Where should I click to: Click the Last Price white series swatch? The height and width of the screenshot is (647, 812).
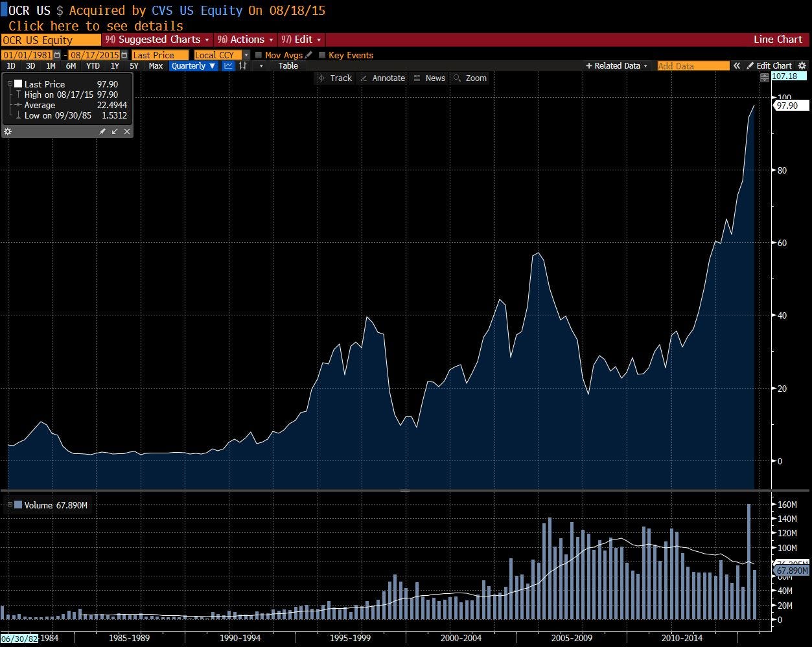18,84
